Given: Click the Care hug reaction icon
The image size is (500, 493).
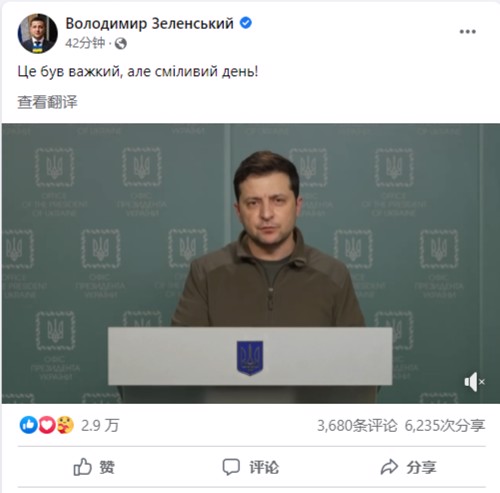Looking at the screenshot, I should [65, 425].
